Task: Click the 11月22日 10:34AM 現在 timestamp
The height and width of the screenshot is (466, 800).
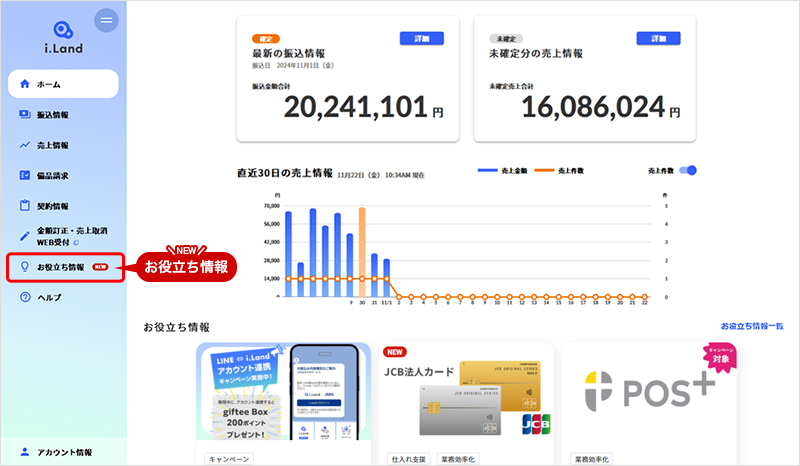Action: 381,175
